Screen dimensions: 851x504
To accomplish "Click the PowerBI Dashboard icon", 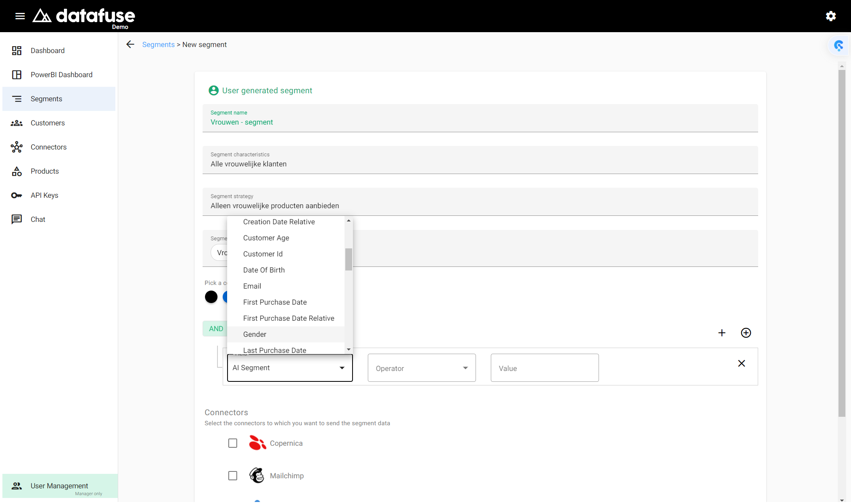I will [16, 75].
